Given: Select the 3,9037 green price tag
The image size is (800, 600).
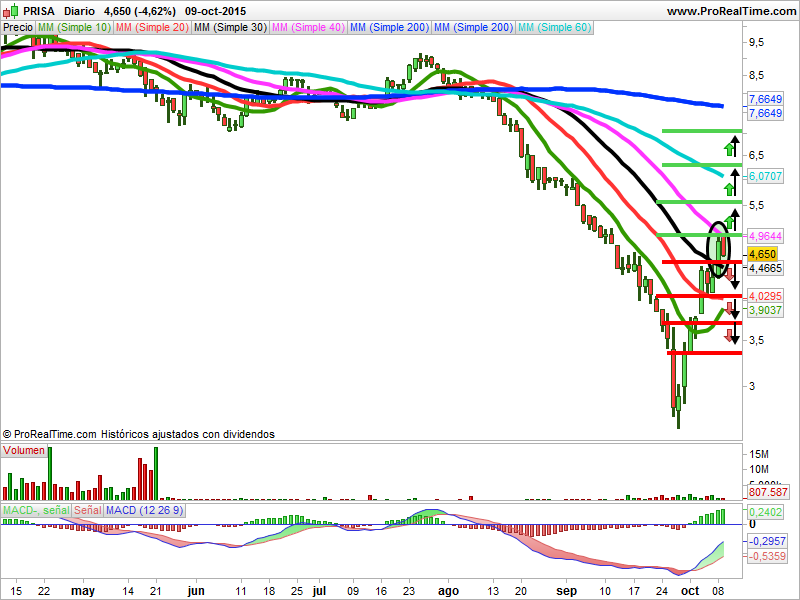Looking at the screenshot, I should (x=765, y=310).
